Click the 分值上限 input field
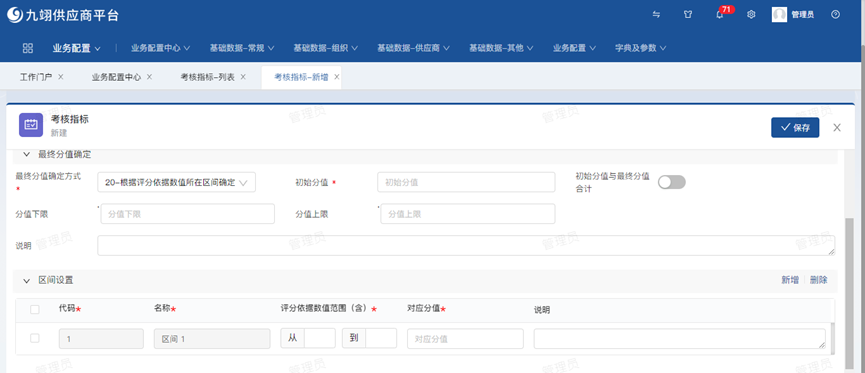 [468, 214]
